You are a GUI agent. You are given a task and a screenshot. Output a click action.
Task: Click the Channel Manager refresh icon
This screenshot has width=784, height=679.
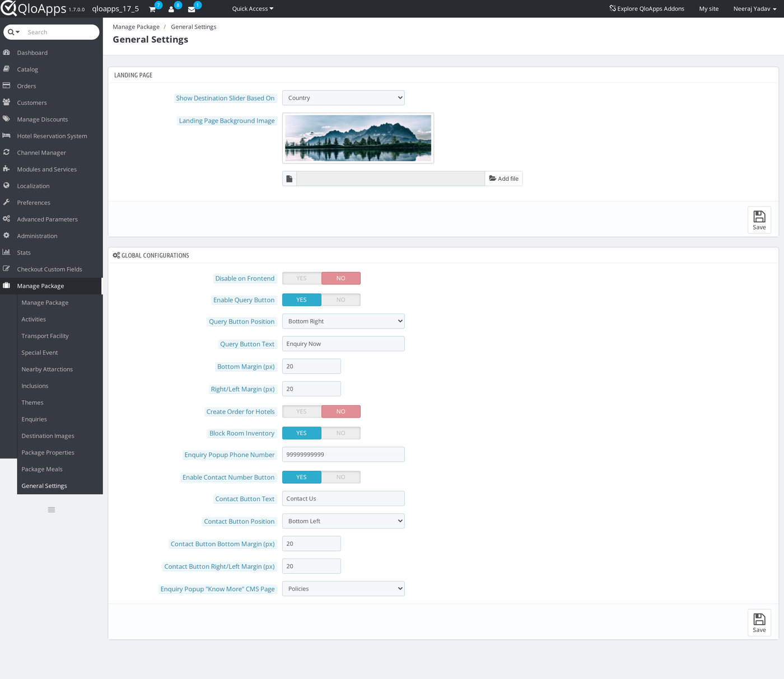click(x=7, y=152)
